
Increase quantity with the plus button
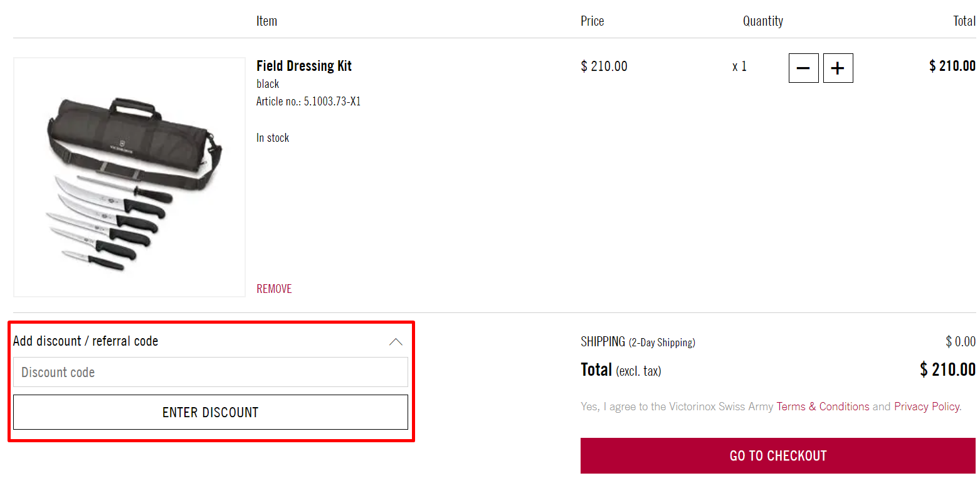838,68
